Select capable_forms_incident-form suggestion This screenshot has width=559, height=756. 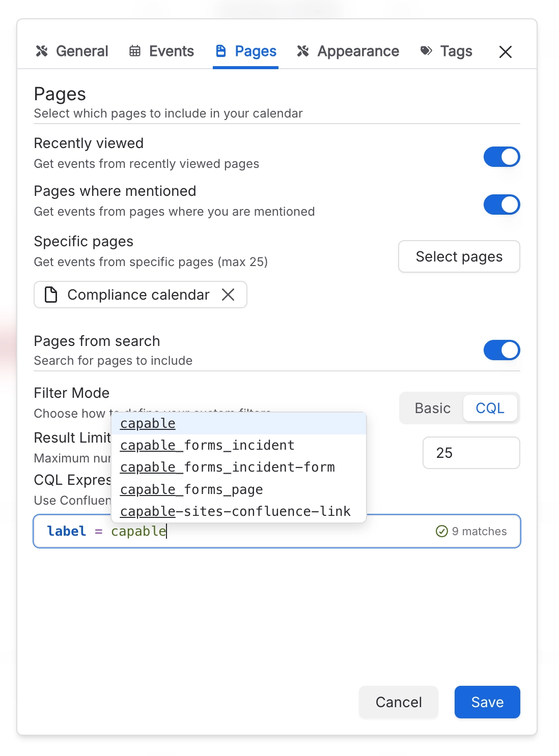click(239, 467)
